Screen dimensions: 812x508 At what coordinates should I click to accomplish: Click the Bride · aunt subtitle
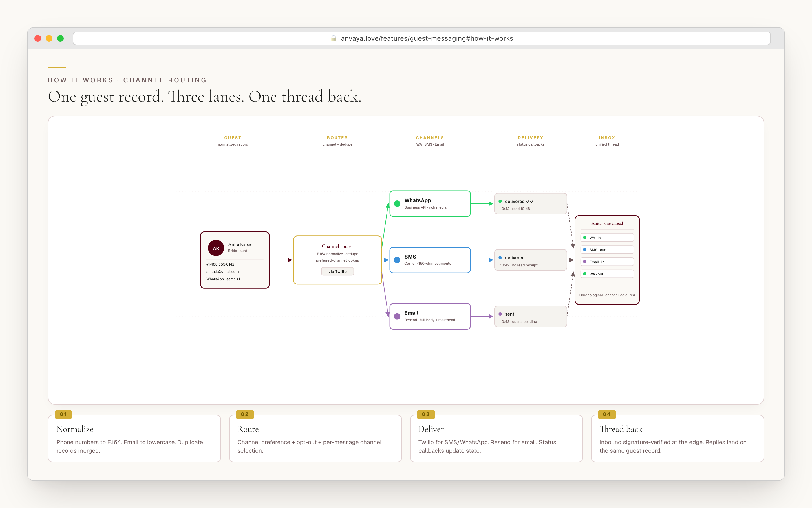[x=238, y=251]
